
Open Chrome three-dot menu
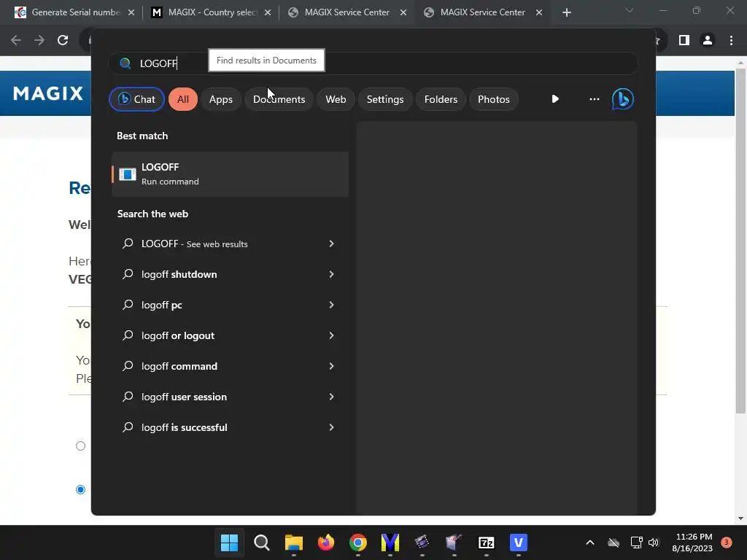pos(731,41)
